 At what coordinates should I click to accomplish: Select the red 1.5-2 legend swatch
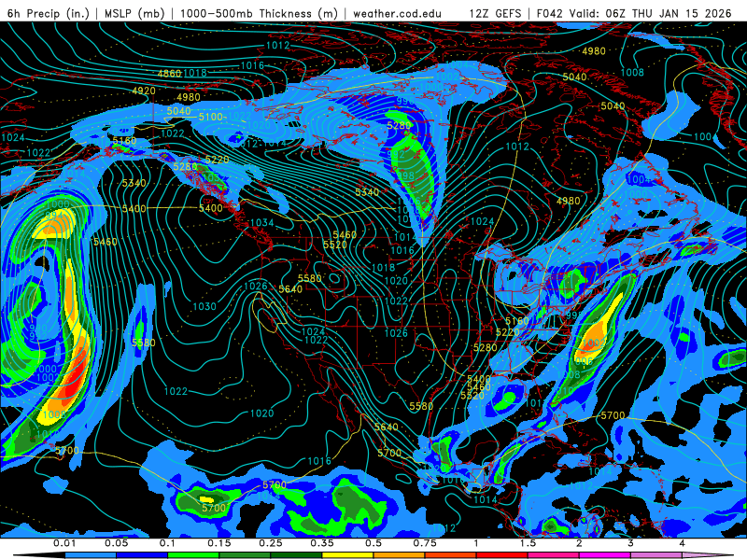502,555
